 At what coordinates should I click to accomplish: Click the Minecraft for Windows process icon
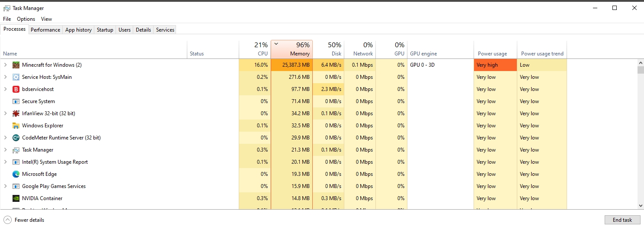click(x=16, y=65)
